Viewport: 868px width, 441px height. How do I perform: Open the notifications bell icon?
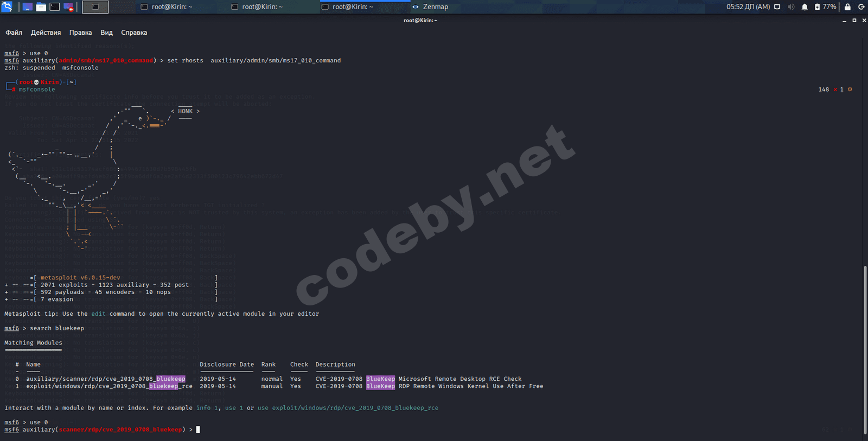pyautogui.click(x=805, y=7)
